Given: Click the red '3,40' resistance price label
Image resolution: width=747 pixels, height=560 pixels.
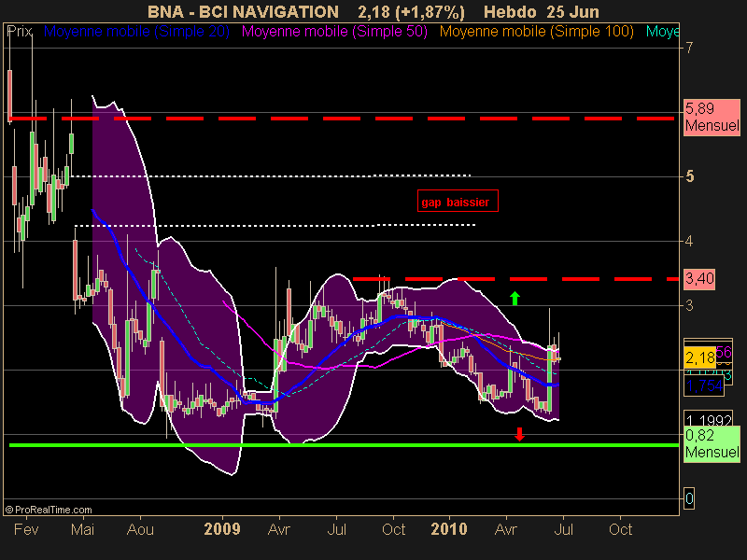Looking at the screenshot, I should point(699,278).
